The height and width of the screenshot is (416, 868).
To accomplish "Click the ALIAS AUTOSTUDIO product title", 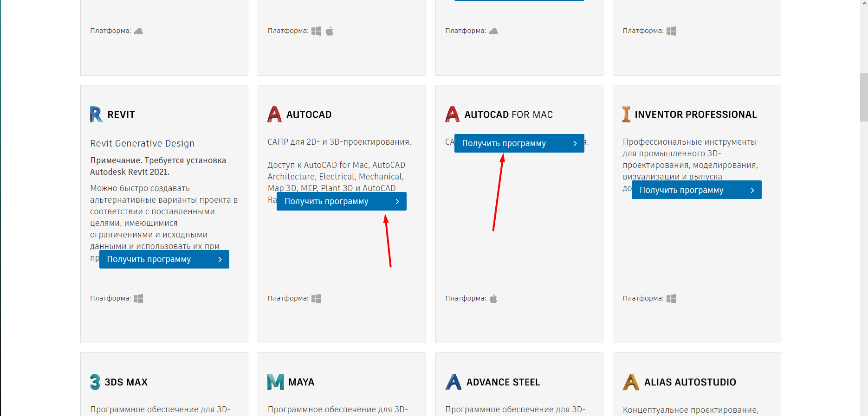I will 690,382.
